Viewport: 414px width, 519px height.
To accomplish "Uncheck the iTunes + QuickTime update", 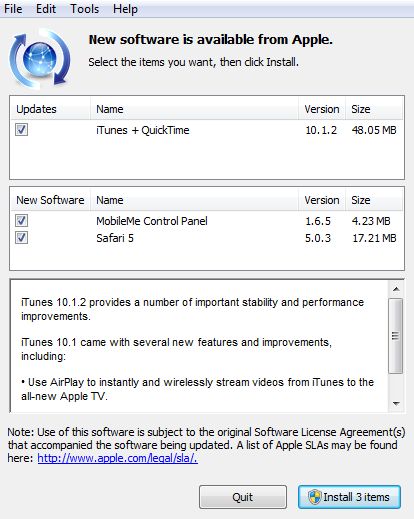I will tap(21, 130).
